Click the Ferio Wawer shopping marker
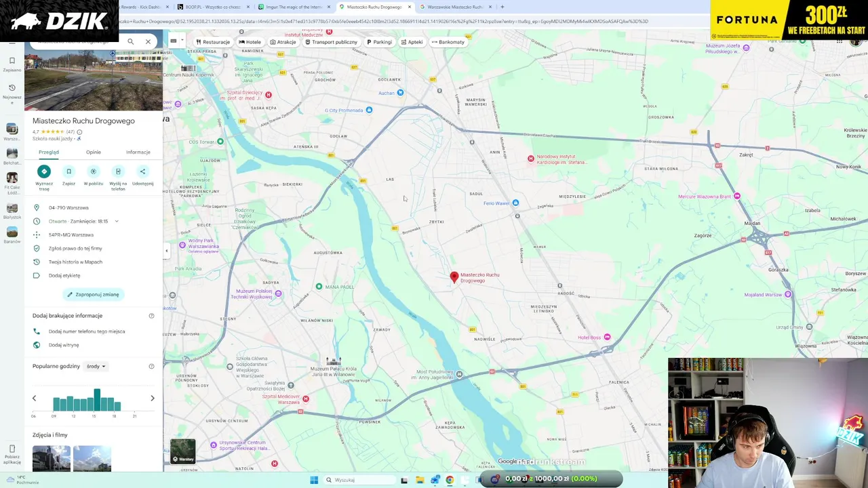 click(515, 203)
